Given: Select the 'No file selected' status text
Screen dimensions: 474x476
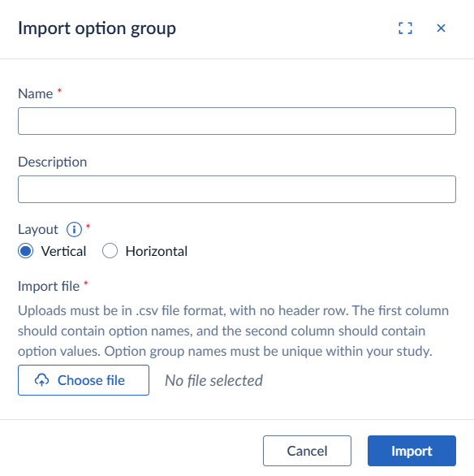Looking at the screenshot, I should coord(213,380).
